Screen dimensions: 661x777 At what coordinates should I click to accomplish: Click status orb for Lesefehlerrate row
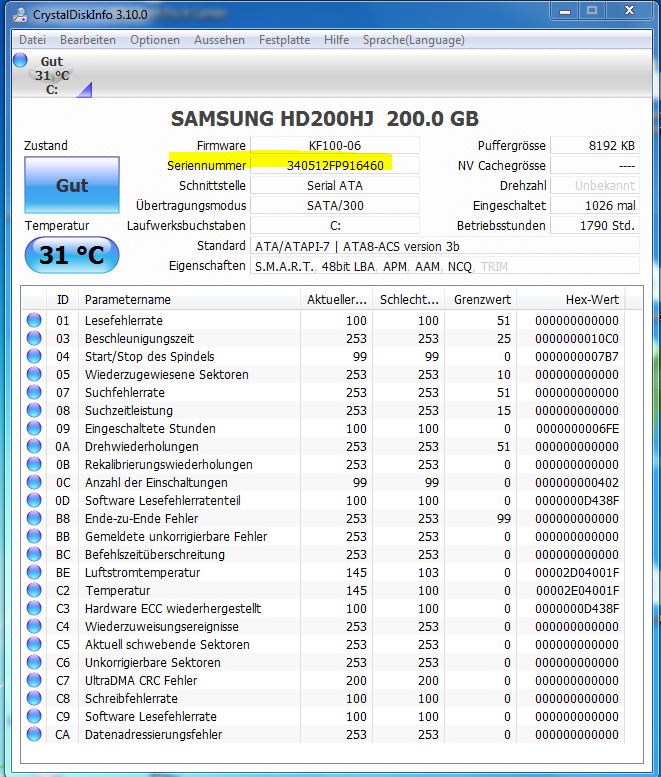point(34,320)
